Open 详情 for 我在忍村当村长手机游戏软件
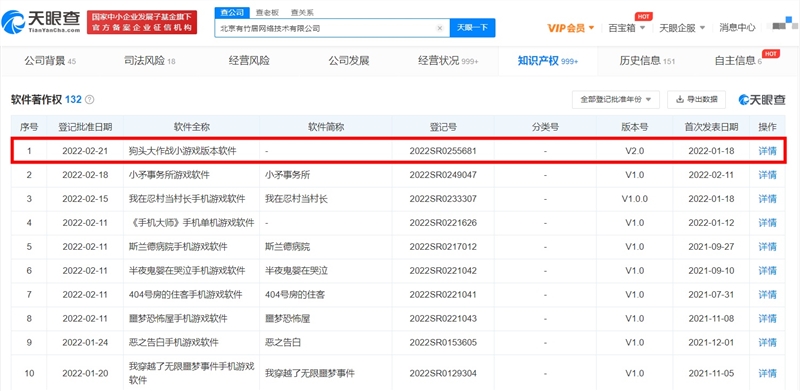The height and width of the screenshot is (391, 800). (x=767, y=199)
